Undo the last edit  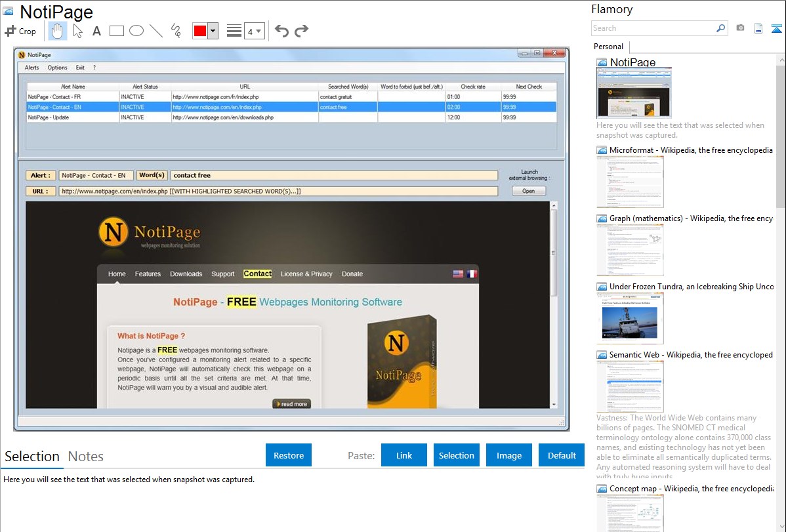[x=281, y=31]
